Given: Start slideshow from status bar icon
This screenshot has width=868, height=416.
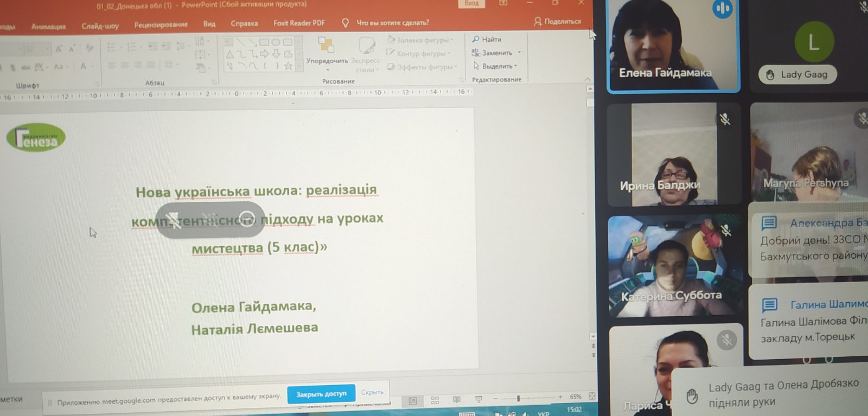Looking at the screenshot, I should [478, 399].
